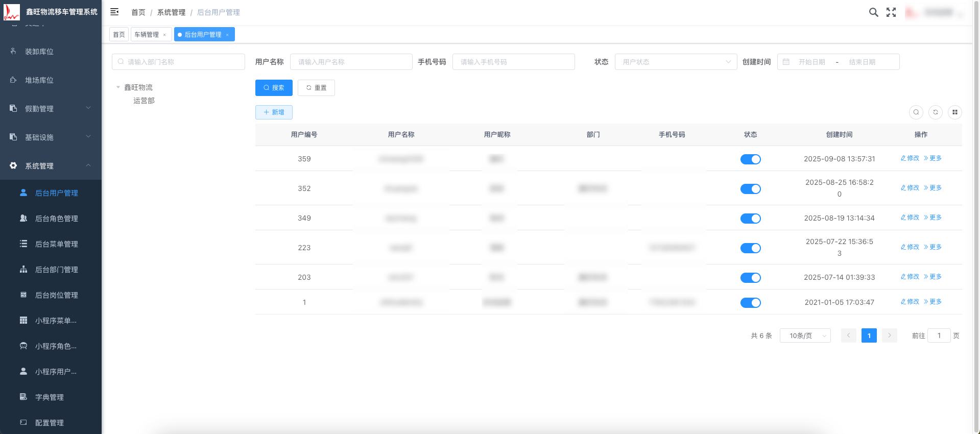This screenshot has height=434, width=980.
Task: Click 修改 for user 359
Action: coord(910,158)
